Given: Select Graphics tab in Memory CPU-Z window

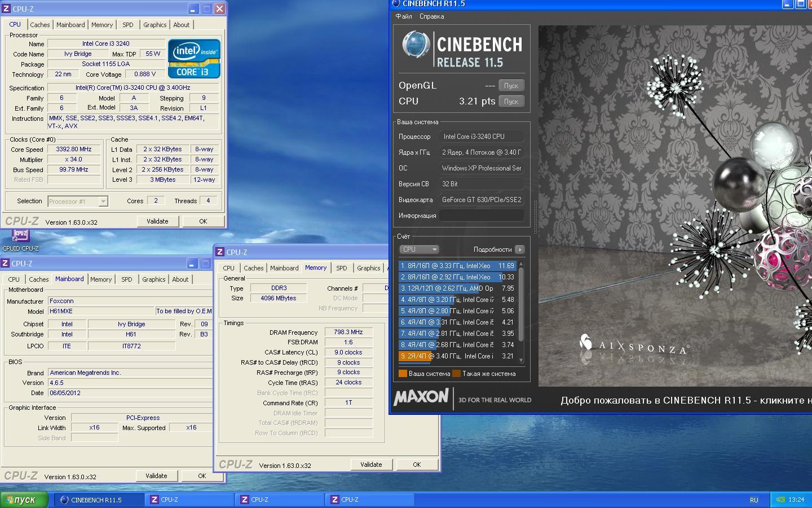Looking at the screenshot, I should (368, 268).
